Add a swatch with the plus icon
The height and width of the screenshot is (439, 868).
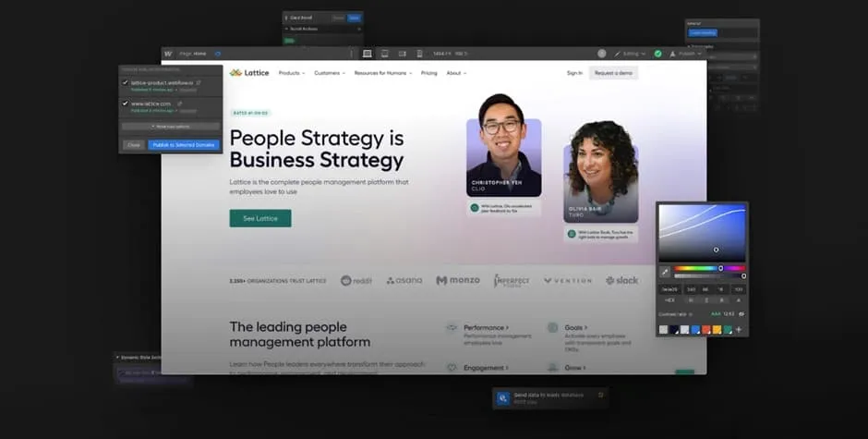(739, 329)
